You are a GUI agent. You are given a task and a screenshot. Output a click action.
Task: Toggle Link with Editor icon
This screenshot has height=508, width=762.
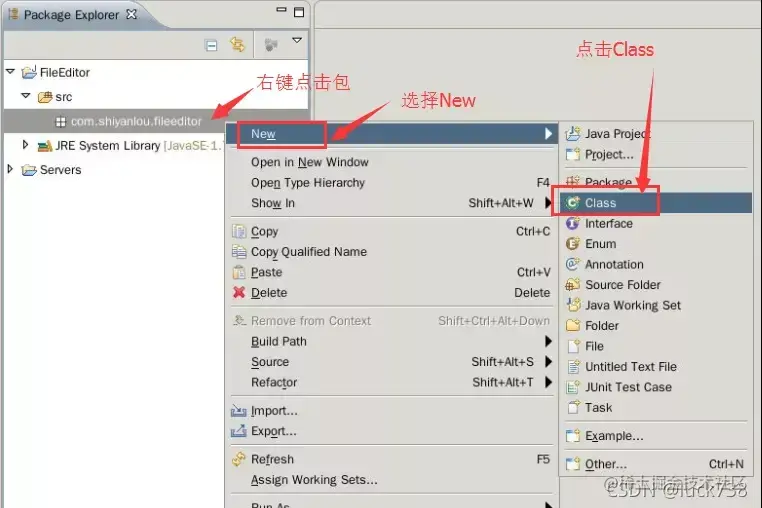238,45
